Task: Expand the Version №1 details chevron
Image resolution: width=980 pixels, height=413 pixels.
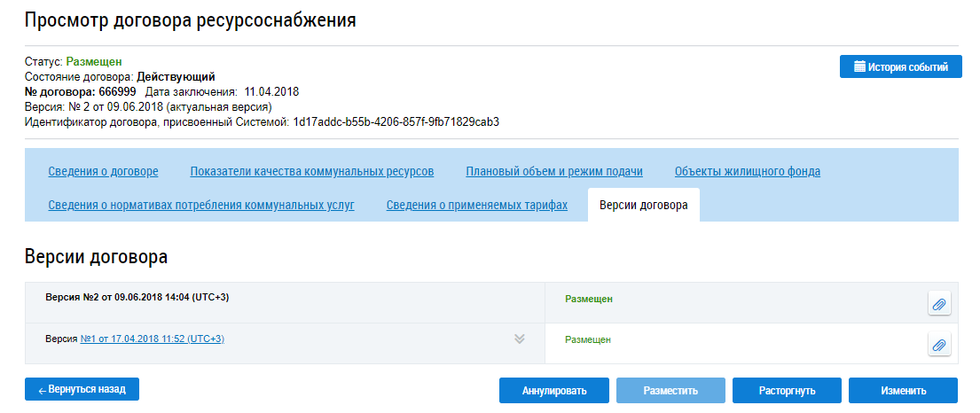Action: pos(520,339)
